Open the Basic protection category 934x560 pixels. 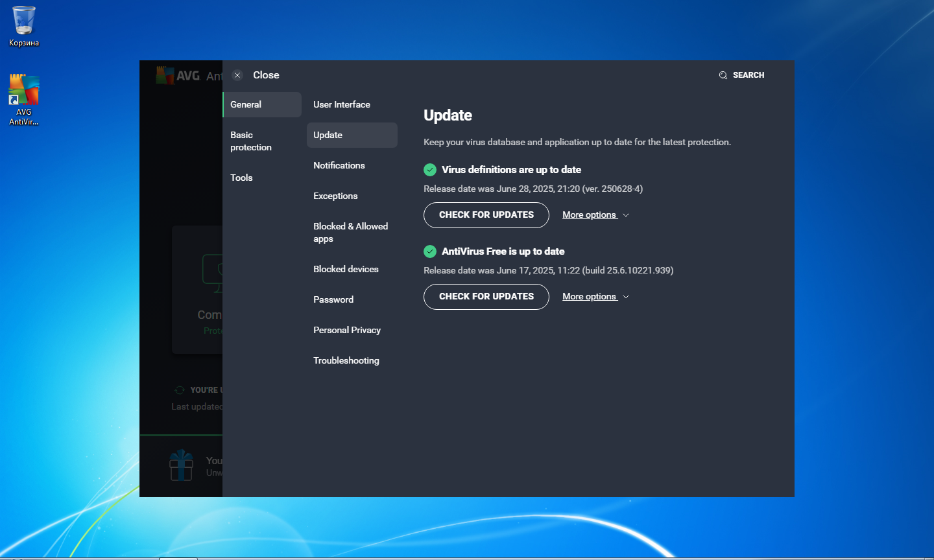tap(262, 141)
